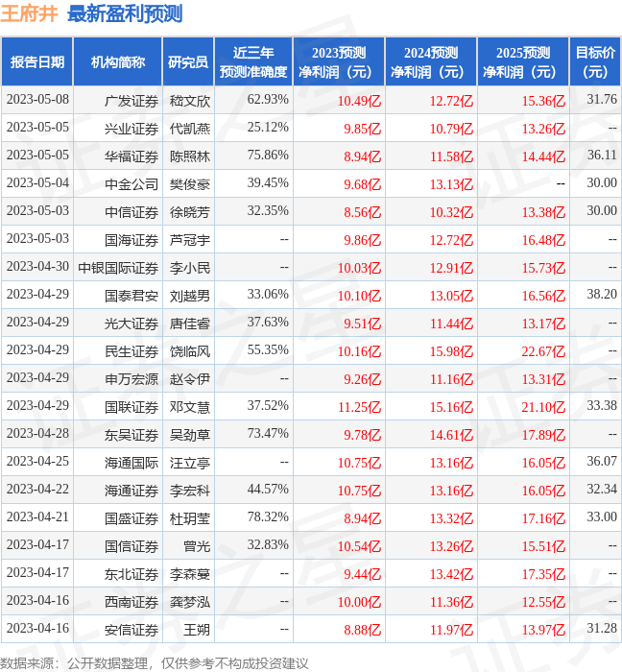Click the 2023预测净利润 column header

point(339,62)
